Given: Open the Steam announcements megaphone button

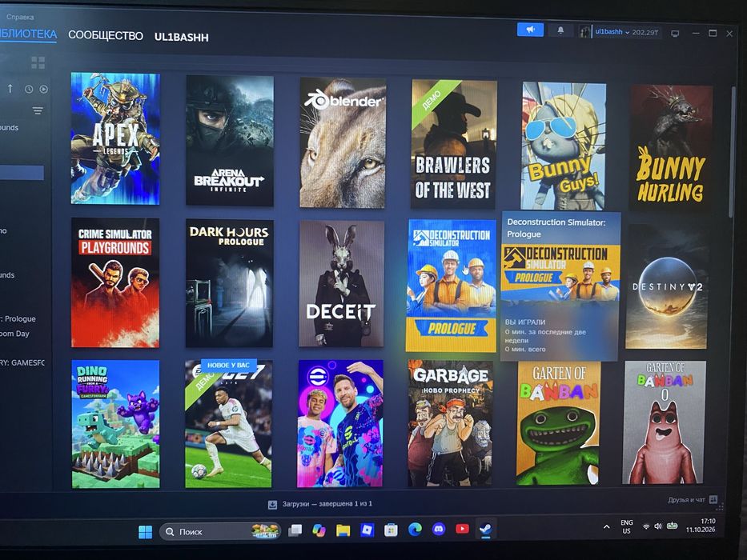Looking at the screenshot, I should coord(530,30).
